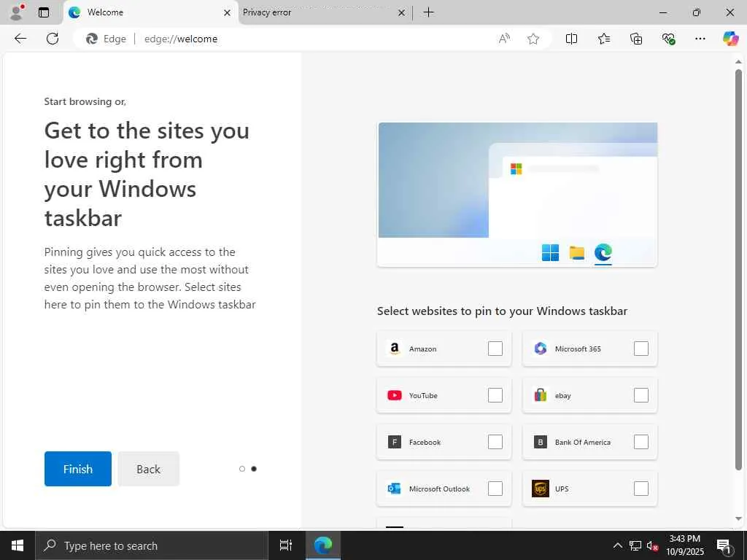
Task: Open the profile avatar icon
Action: click(x=17, y=12)
